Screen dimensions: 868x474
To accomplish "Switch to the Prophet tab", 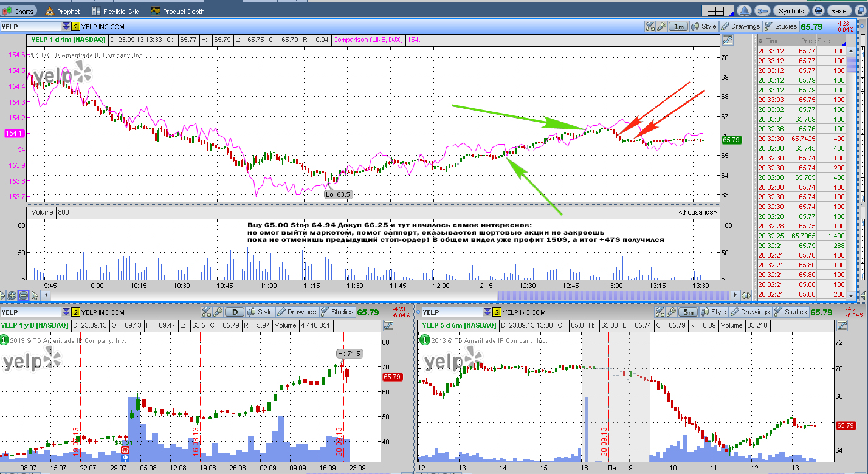I will coord(63,11).
